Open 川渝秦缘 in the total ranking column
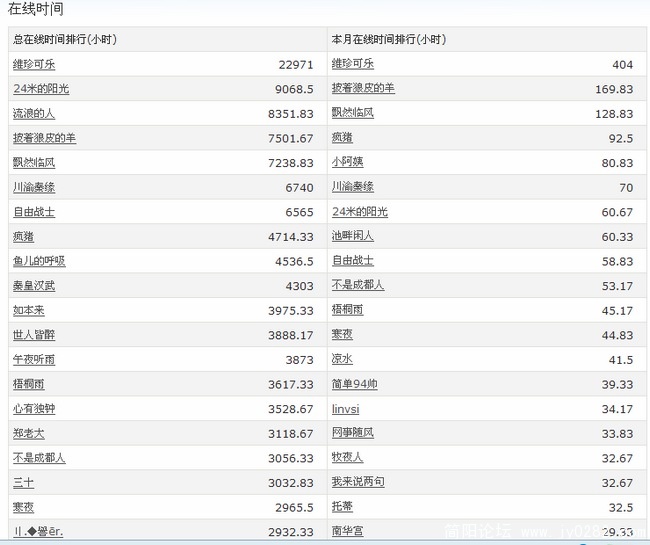 pos(34,187)
